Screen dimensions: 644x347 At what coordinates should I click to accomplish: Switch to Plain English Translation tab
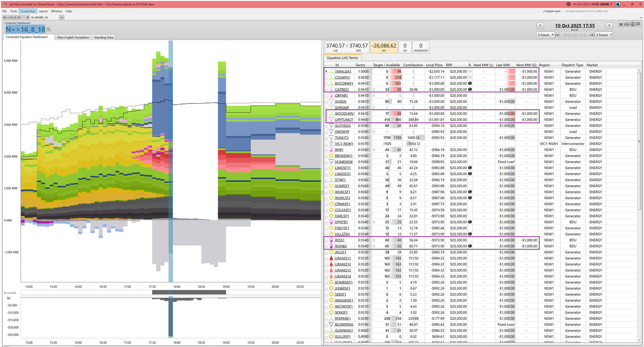pos(73,37)
